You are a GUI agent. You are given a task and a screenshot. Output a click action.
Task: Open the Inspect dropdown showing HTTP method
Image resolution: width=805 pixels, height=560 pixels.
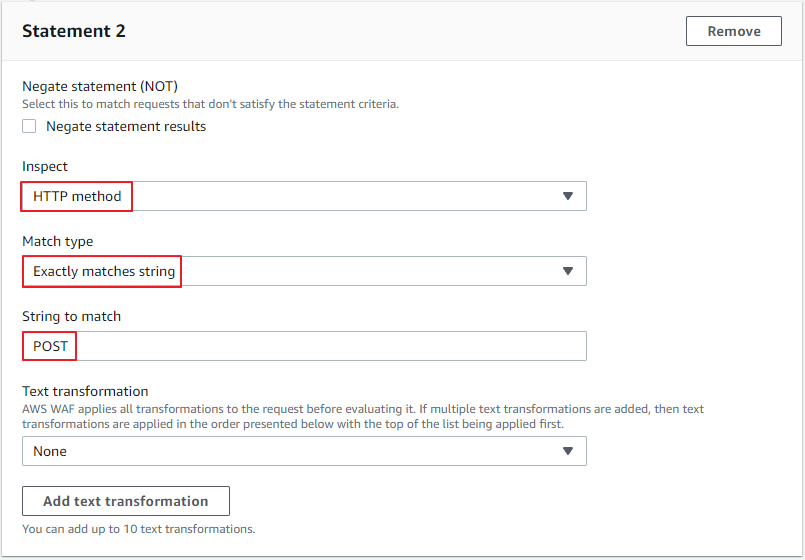304,196
